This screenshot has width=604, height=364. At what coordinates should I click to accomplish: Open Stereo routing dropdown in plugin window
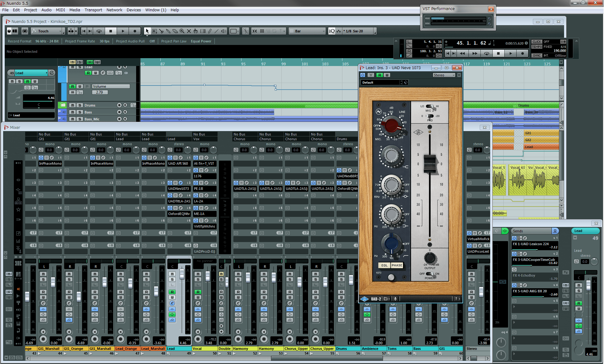pyautogui.click(x=444, y=75)
